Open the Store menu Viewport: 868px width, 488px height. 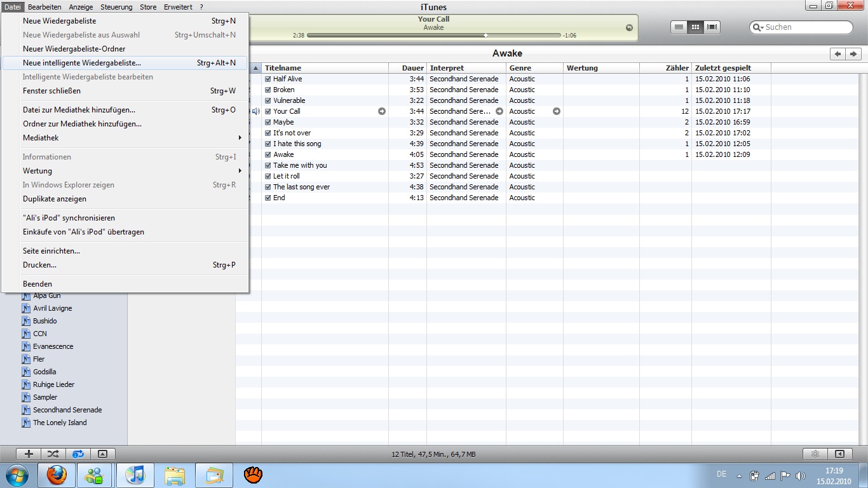(x=148, y=7)
